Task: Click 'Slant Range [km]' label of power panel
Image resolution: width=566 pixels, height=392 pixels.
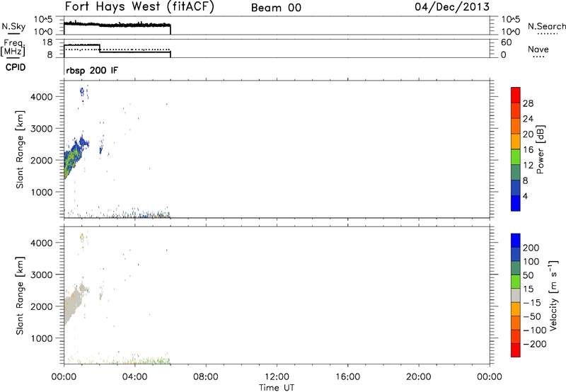Action: pos(20,149)
